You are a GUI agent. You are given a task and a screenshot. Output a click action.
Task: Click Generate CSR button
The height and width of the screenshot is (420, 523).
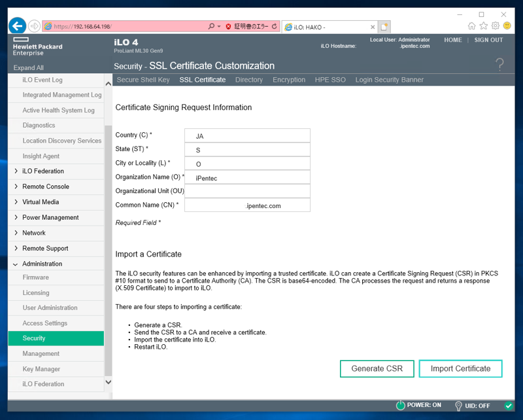point(377,368)
